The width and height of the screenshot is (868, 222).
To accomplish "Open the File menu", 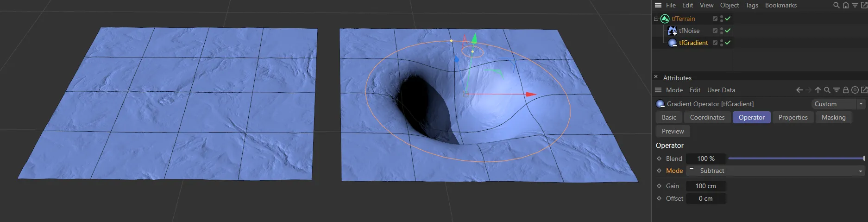I will tap(671, 5).
